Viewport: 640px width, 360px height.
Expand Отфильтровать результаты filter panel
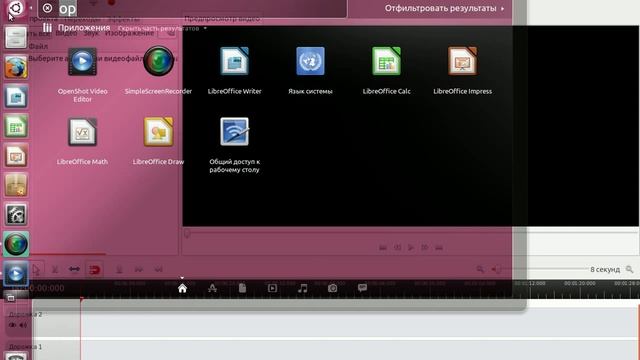coord(444,8)
